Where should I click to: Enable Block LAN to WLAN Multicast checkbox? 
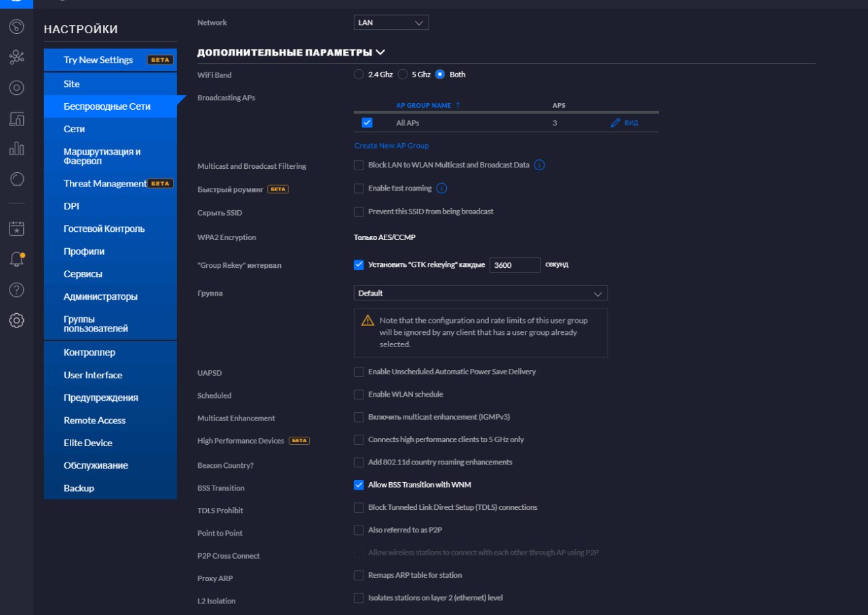click(x=359, y=165)
